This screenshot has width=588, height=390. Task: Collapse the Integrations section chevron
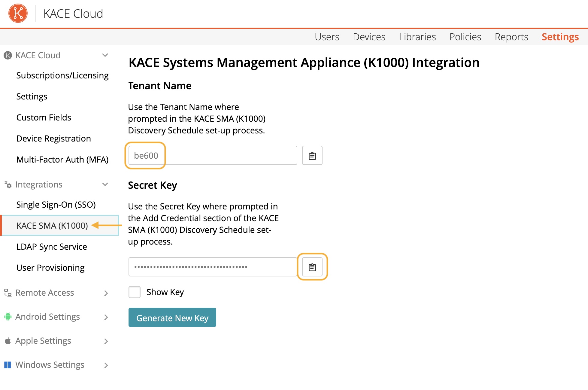[x=105, y=184]
